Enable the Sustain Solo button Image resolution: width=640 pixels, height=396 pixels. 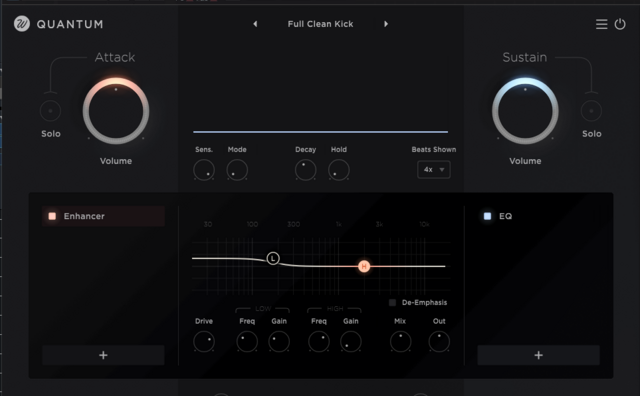591,111
